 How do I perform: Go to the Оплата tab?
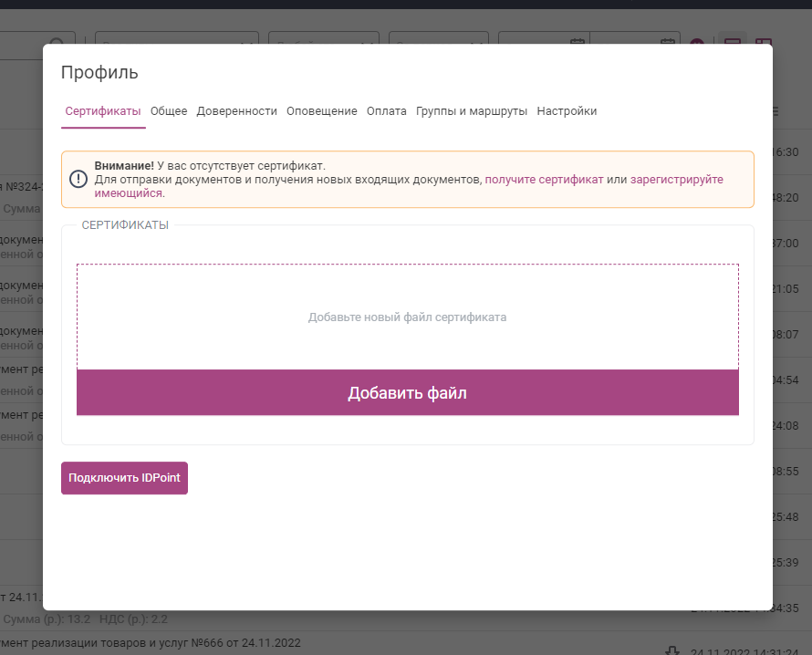386,111
